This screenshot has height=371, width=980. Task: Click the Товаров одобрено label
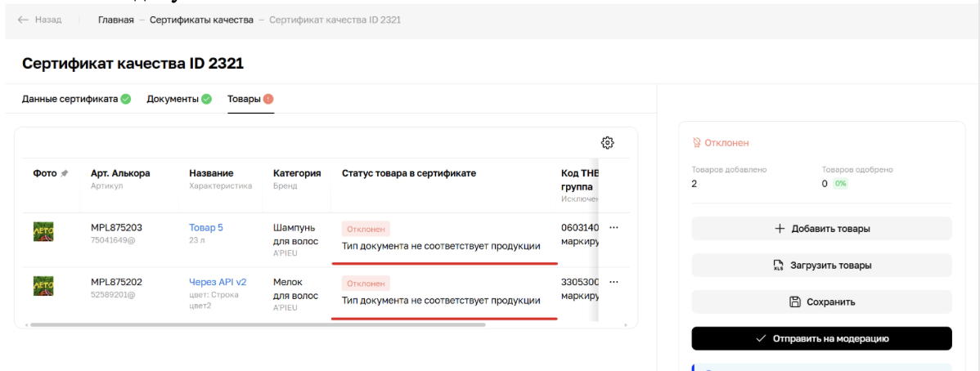[857, 169]
